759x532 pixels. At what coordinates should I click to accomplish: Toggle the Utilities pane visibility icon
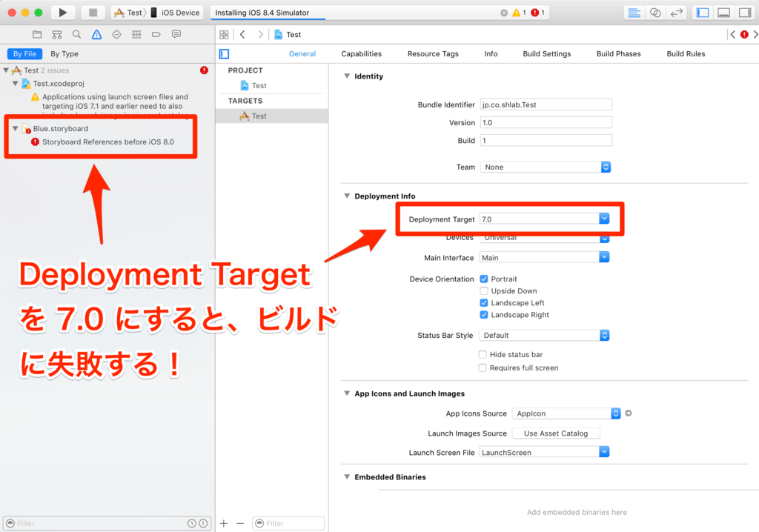pos(744,13)
